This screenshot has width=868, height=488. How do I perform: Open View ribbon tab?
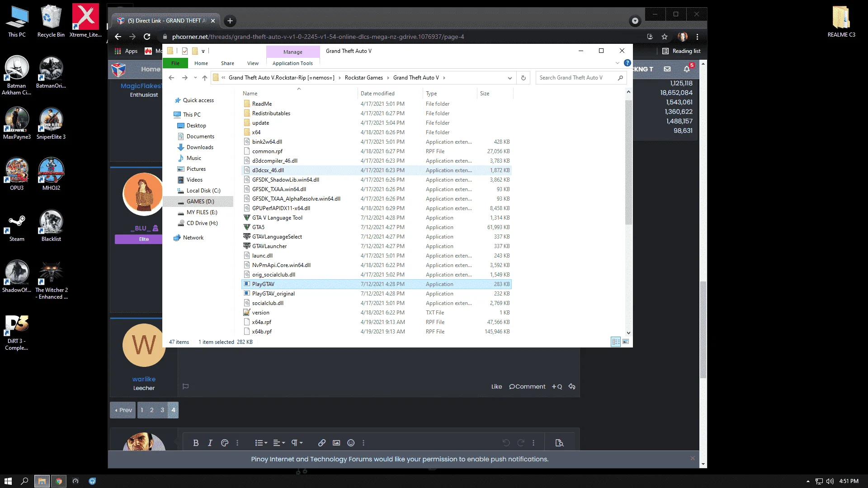pos(253,63)
